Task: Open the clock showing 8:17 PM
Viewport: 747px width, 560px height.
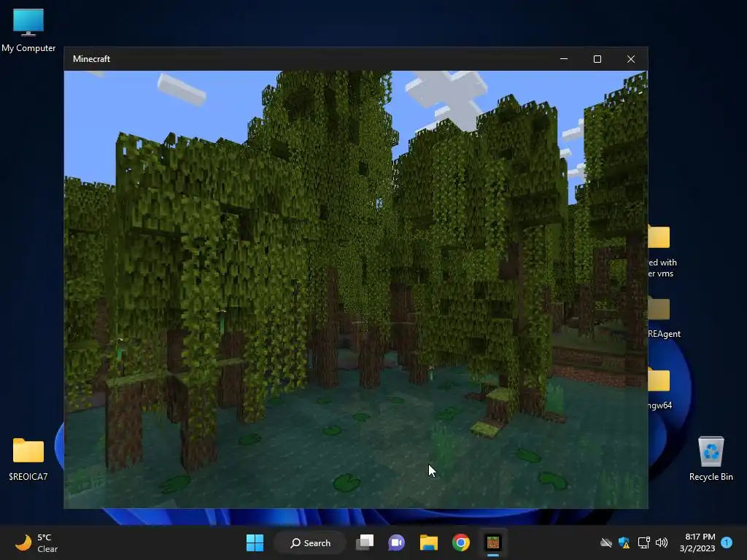Action: pyautogui.click(x=697, y=542)
